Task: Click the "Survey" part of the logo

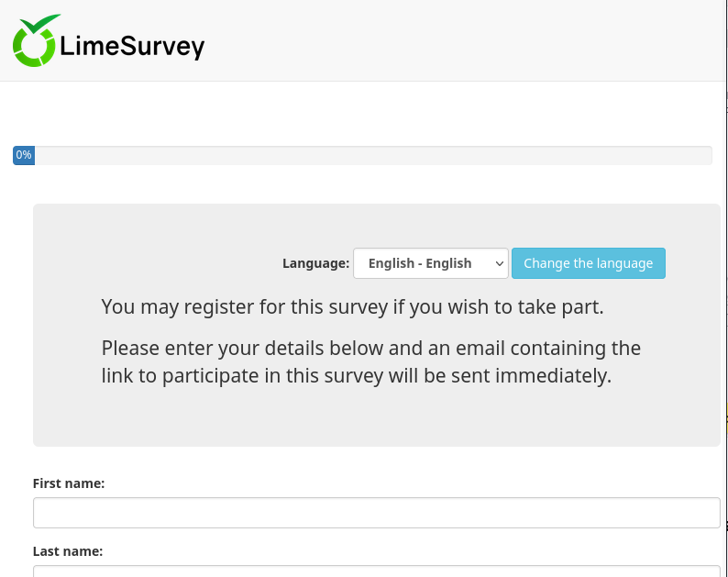Action: (163, 46)
